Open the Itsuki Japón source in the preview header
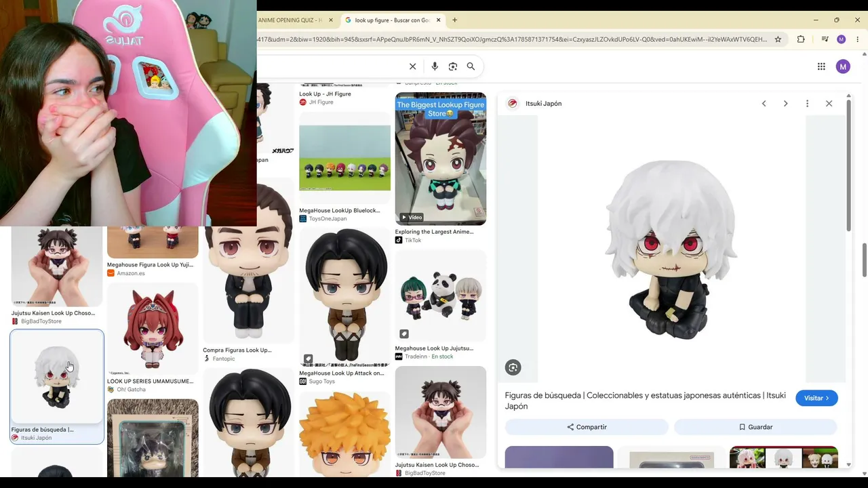 point(543,104)
